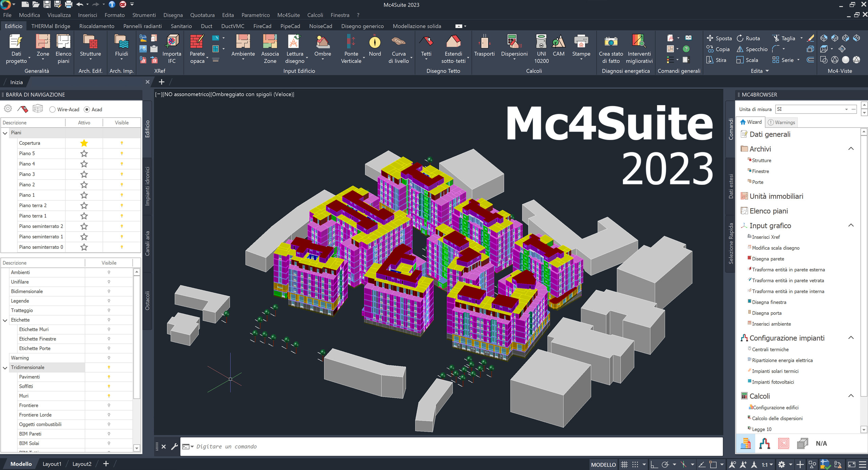Click Crea stato di fatto

(x=611, y=49)
